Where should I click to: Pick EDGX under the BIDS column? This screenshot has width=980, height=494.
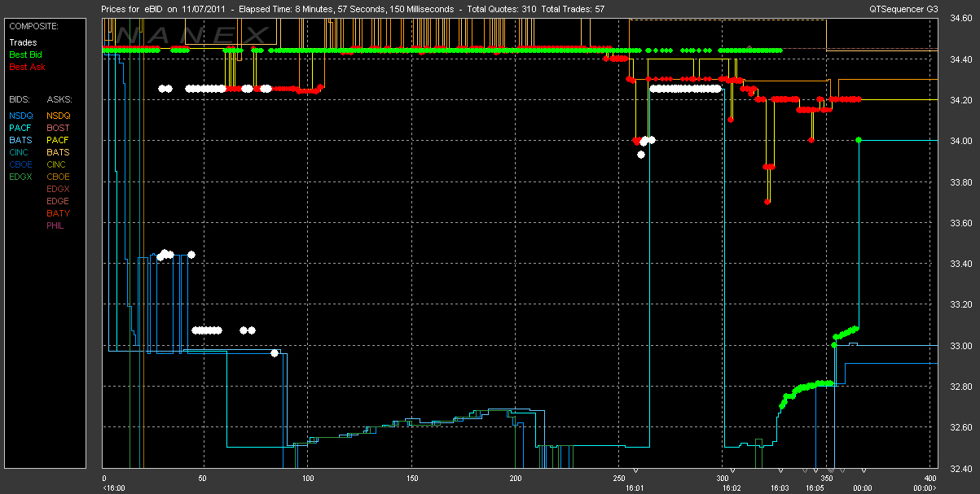(x=21, y=177)
